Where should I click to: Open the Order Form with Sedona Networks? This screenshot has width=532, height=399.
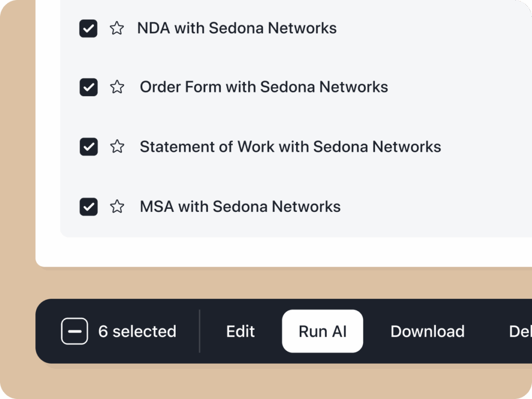263,87
